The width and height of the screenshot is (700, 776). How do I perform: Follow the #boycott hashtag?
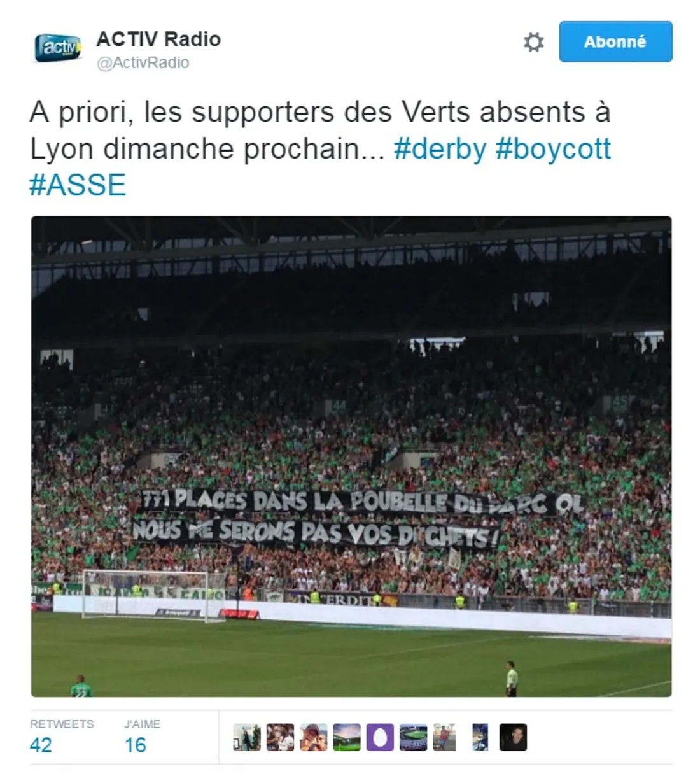(x=553, y=148)
